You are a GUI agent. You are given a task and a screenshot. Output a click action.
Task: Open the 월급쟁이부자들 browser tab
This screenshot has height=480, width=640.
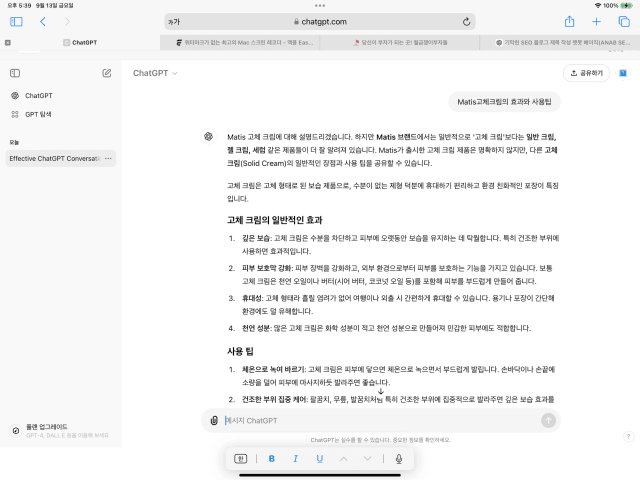click(x=400, y=42)
